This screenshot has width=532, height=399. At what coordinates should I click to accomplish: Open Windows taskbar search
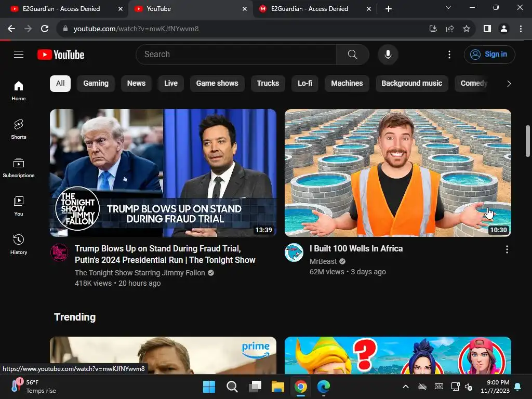point(232,387)
